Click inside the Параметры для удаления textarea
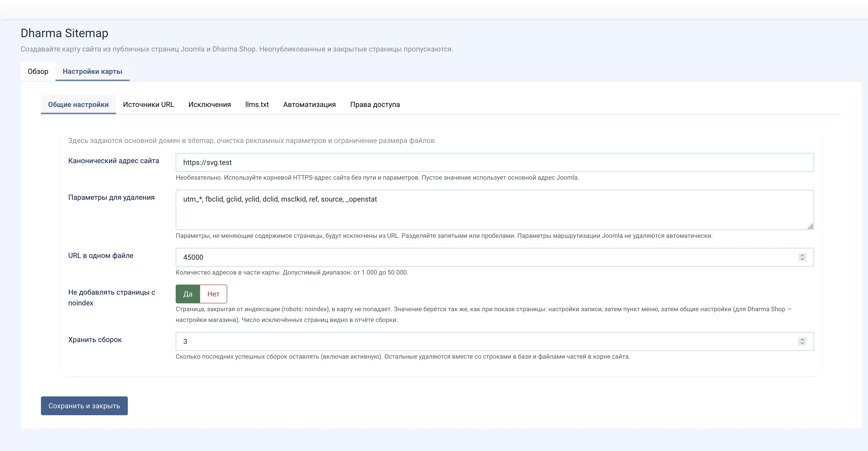 pyautogui.click(x=495, y=210)
